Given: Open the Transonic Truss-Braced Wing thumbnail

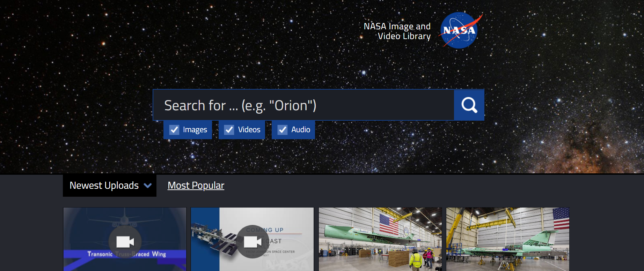Looking at the screenshot, I should point(125,239).
